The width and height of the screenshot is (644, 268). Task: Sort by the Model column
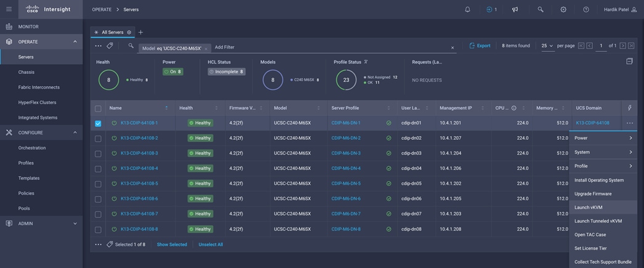tap(318, 108)
